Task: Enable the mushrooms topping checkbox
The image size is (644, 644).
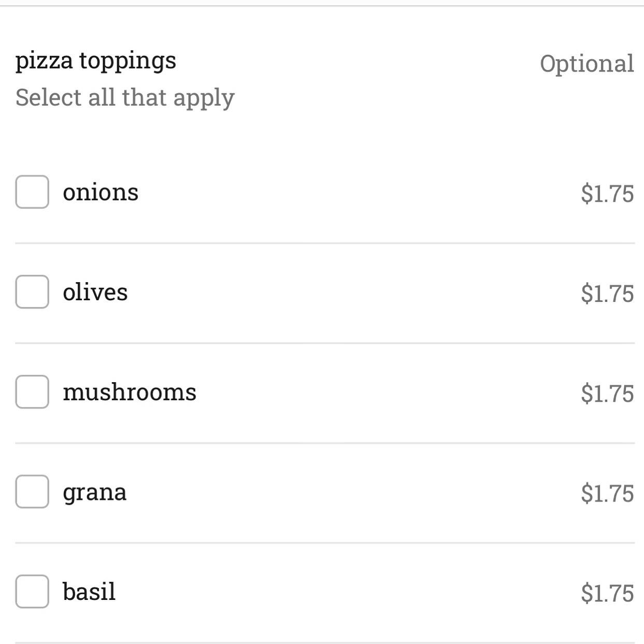Action: (x=32, y=392)
